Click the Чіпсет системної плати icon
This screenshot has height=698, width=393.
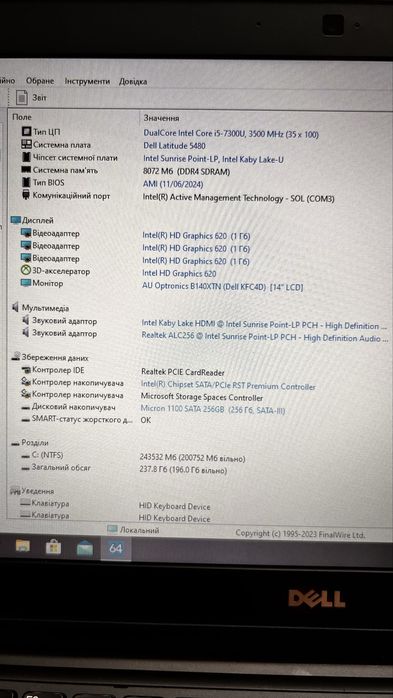(x=26, y=157)
